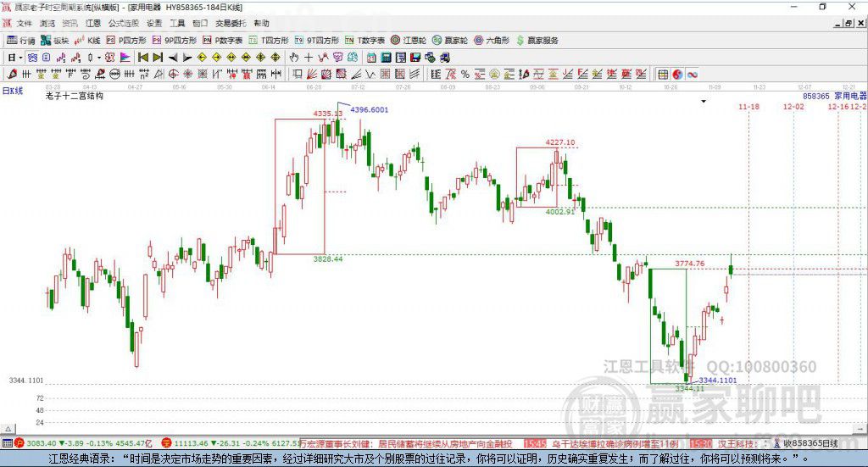Viewport: 868px width, 467px height.
Task: Open the 帮助 menu
Action: pos(261,23)
